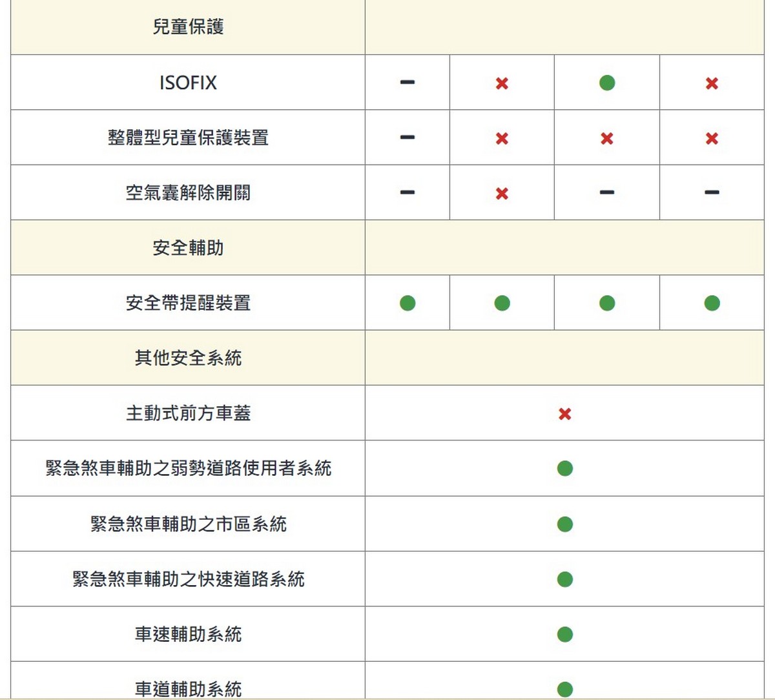
Task: Select the 整體型兒童保護裝置 label
Action: [x=188, y=138]
